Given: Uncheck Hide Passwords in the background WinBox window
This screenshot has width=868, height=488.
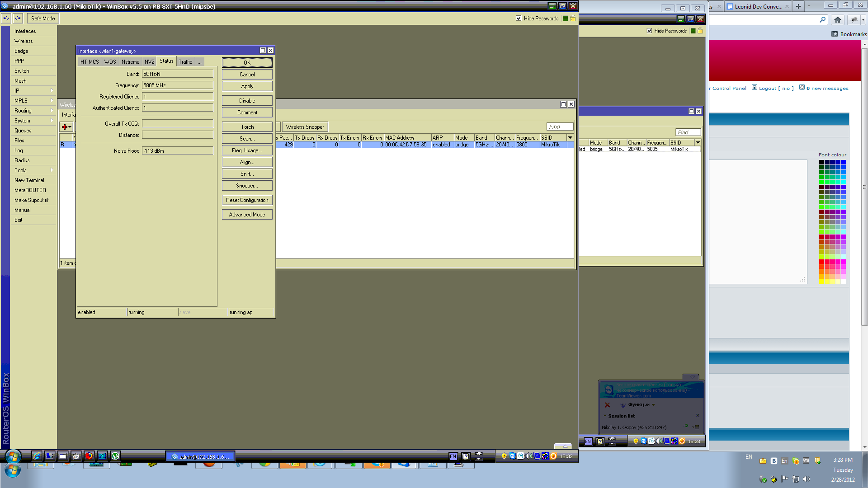Looking at the screenshot, I should 648,30.
